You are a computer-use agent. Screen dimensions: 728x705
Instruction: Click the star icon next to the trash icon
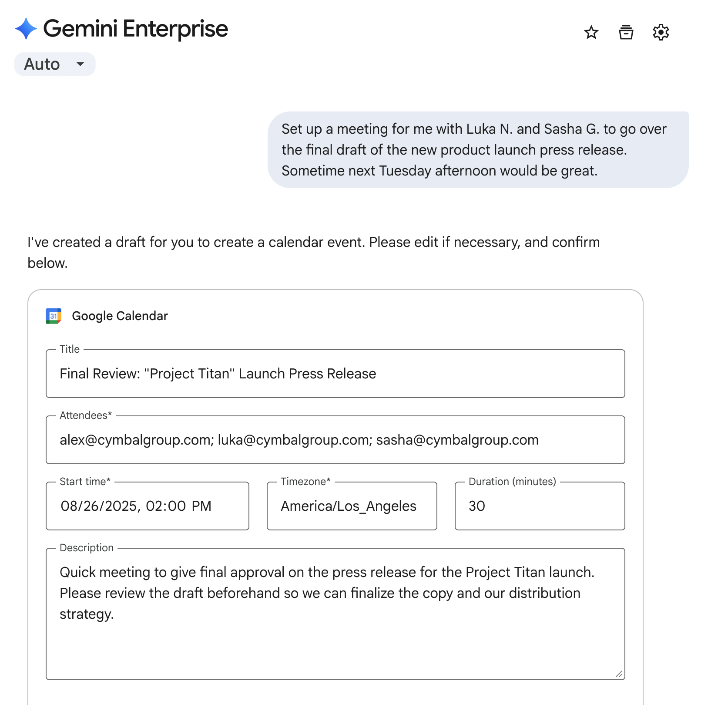pyautogui.click(x=592, y=32)
